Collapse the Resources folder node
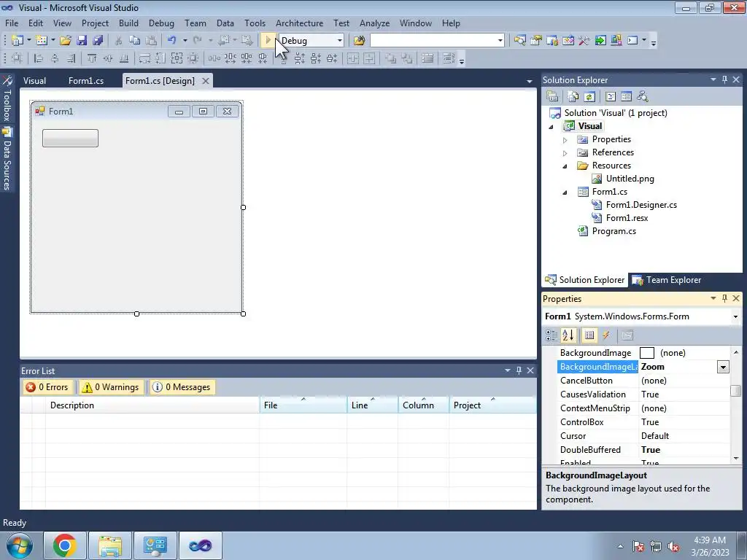 click(565, 166)
